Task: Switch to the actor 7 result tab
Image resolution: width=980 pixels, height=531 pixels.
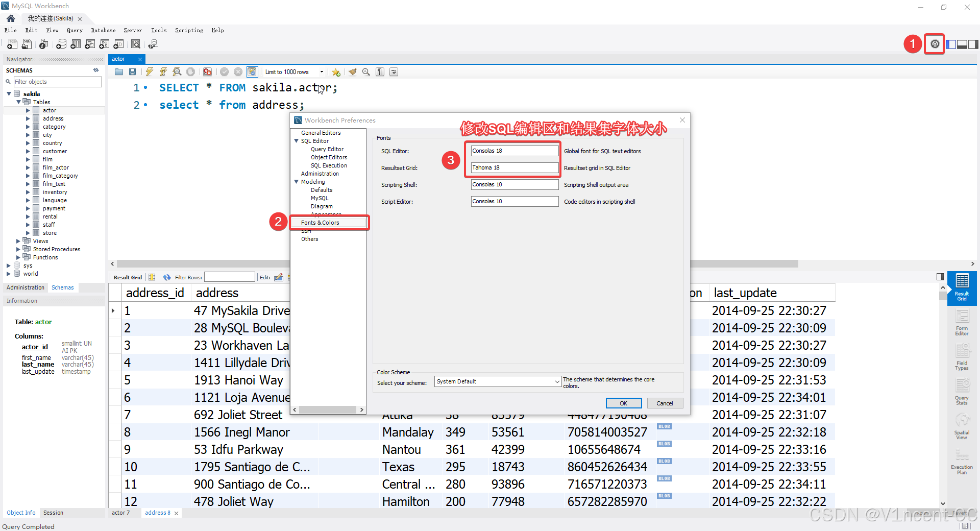Action: (120, 513)
